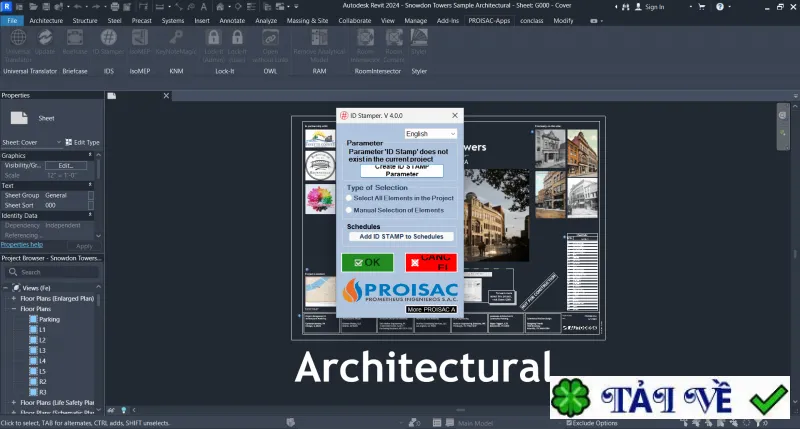Choose Manual Selection of Elements option
This screenshot has height=429, width=800.
[x=349, y=210]
